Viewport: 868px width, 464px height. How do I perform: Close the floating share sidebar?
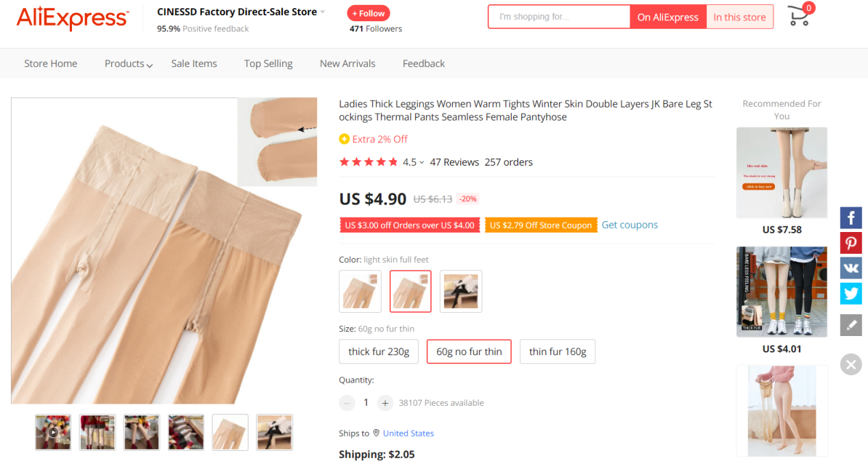[x=851, y=364]
